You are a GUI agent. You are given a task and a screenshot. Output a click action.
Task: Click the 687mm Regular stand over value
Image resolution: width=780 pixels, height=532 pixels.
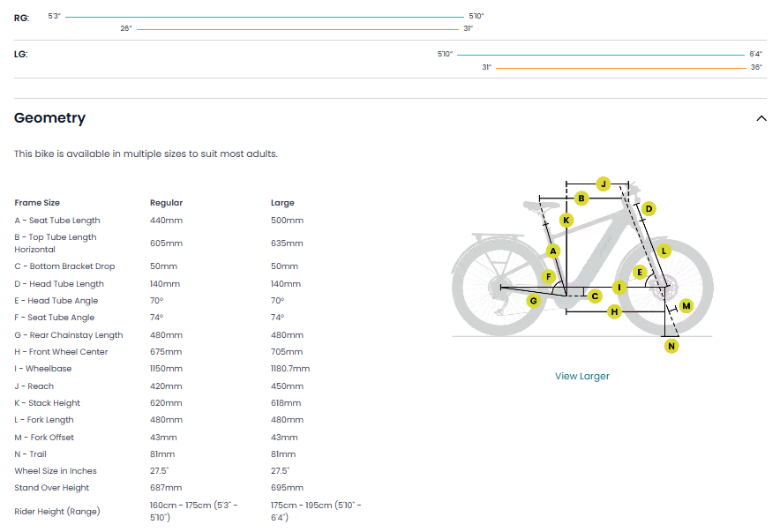pyautogui.click(x=166, y=488)
